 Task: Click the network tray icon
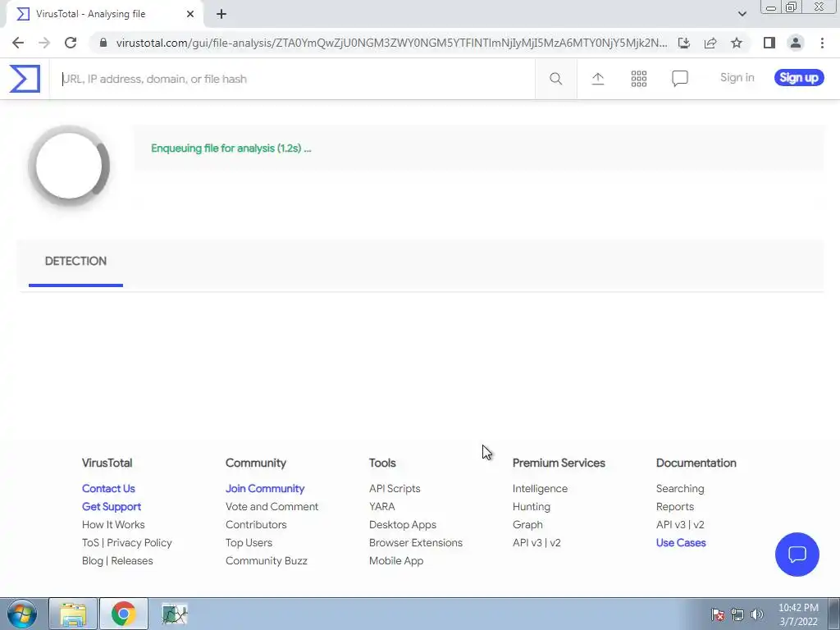pyautogui.click(x=737, y=614)
